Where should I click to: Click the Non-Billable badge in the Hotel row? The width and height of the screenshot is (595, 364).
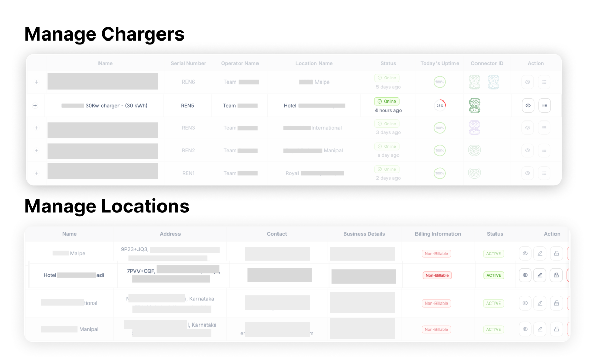pos(437,275)
